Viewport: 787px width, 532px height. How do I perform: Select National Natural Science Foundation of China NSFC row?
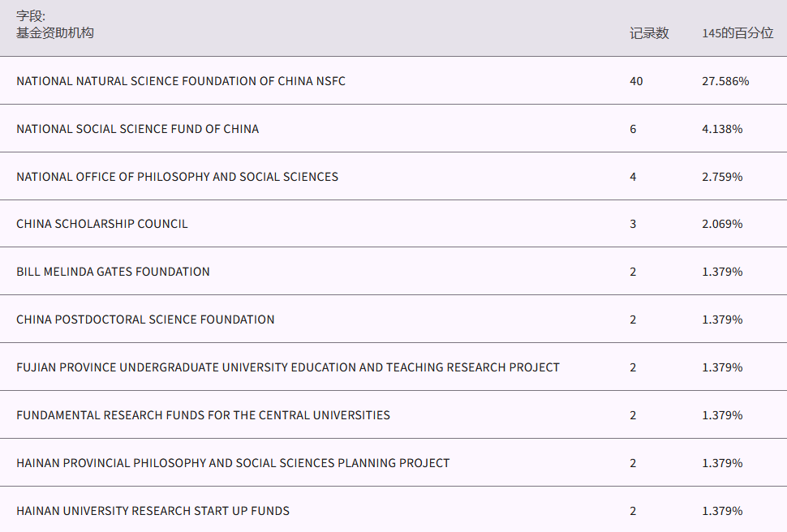click(181, 81)
